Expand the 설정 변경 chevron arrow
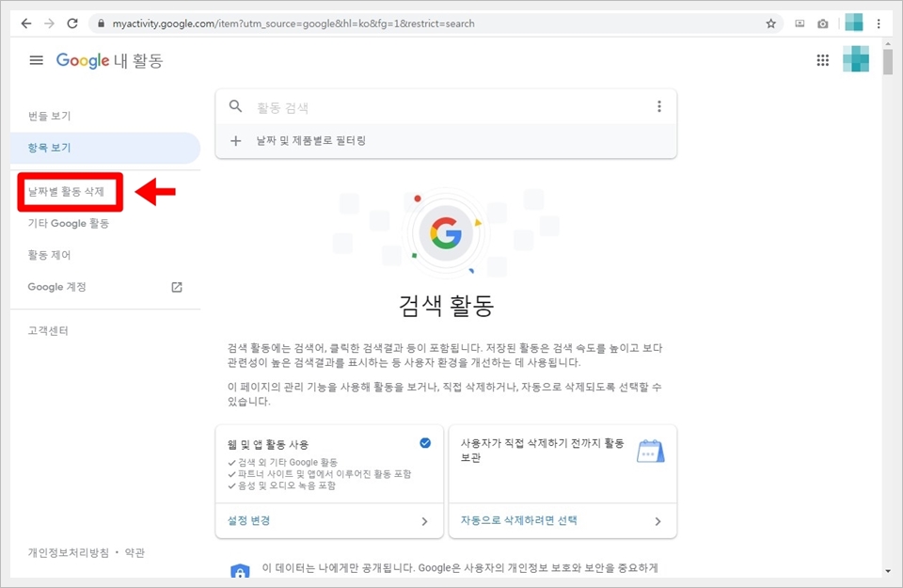 coord(425,521)
